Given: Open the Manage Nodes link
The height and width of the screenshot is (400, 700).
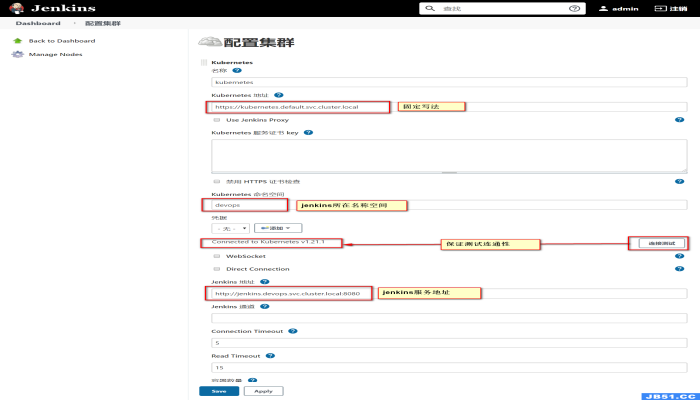Looking at the screenshot, I should [55, 54].
